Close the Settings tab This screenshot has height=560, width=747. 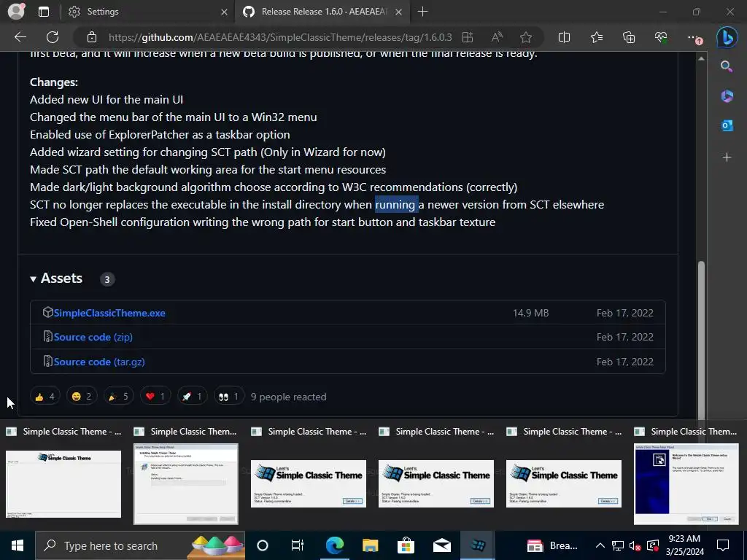(224, 12)
